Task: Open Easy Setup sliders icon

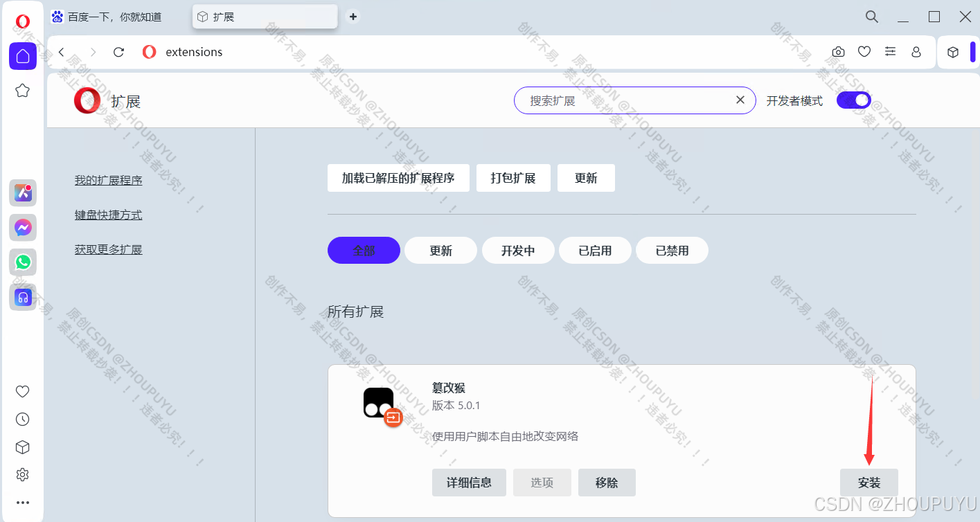Action: [890, 52]
